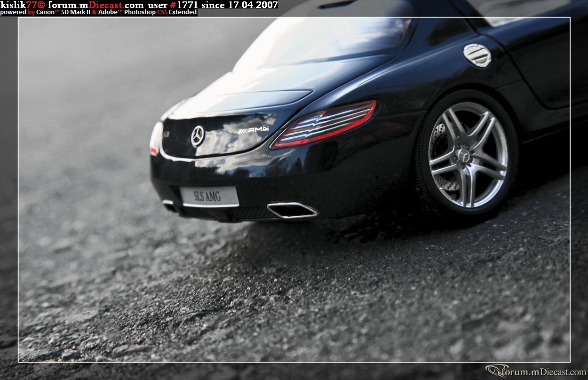Click the AMG badge on the trunk lid
Viewport: 588px width, 380px height.
(253, 129)
